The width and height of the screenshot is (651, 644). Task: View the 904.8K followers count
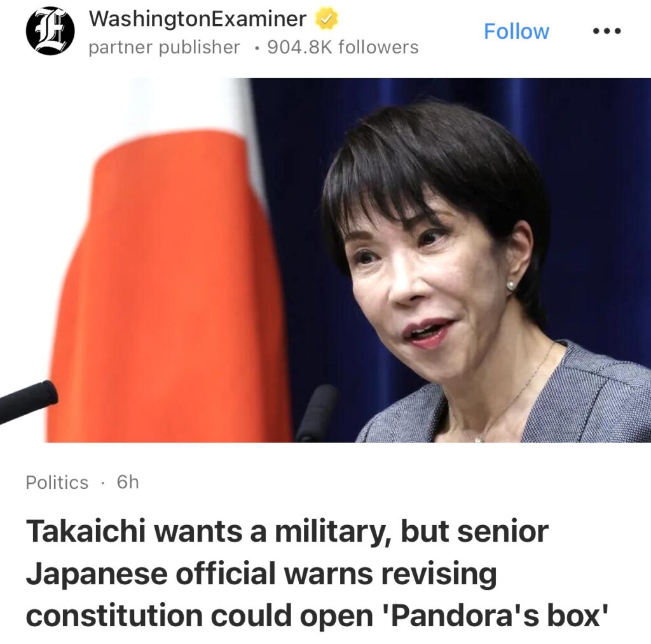[343, 47]
